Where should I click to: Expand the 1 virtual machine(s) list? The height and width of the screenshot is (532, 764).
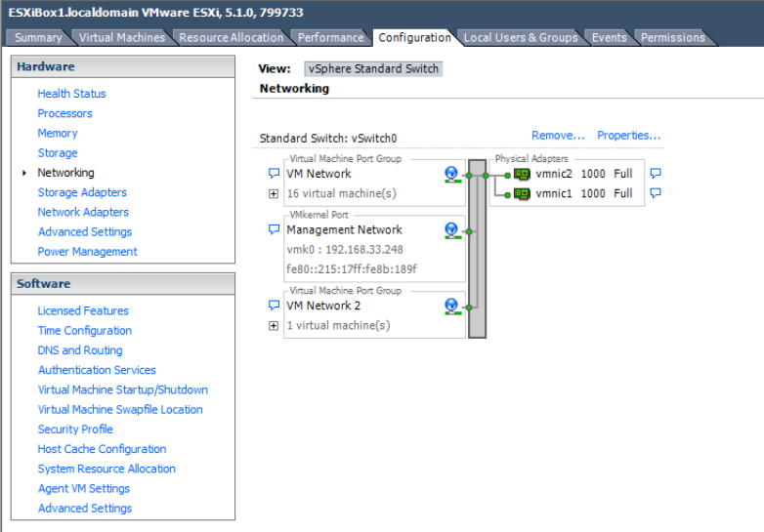pyautogui.click(x=274, y=325)
